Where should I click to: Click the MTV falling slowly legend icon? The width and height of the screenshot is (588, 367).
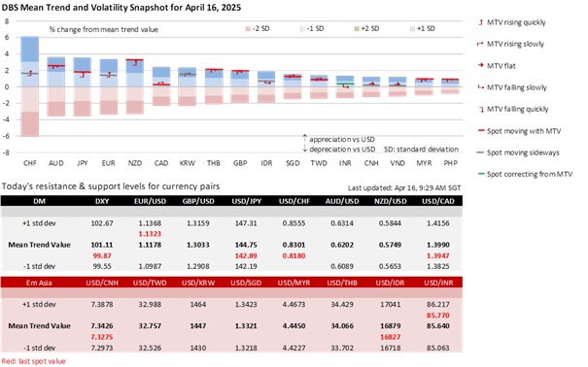480,87
